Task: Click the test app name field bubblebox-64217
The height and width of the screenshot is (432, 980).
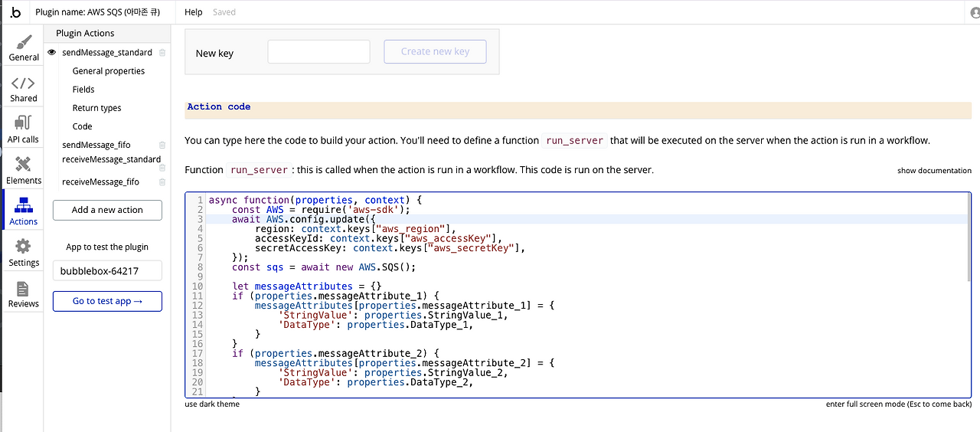Action: coord(107,271)
